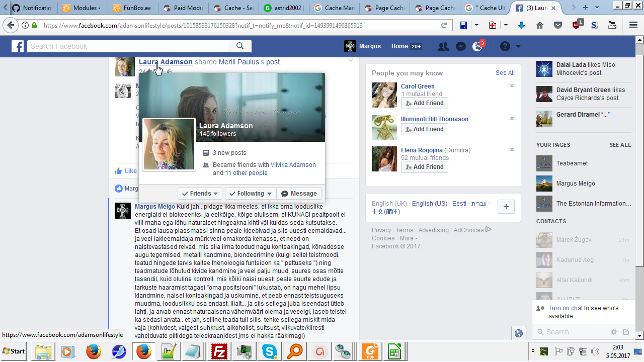Screen dimensions: 644x362
Task: Open a new browser tab with plus
Action: (x=586, y=8)
